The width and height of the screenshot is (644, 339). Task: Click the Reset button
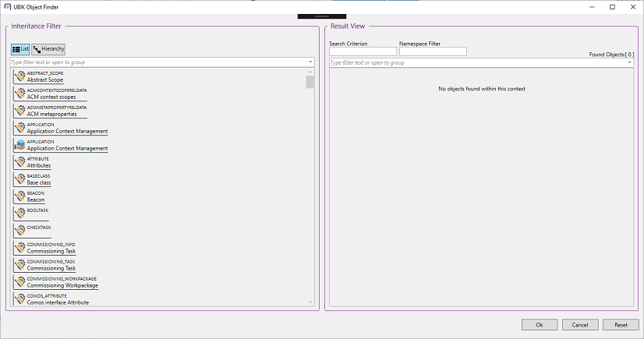point(621,324)
